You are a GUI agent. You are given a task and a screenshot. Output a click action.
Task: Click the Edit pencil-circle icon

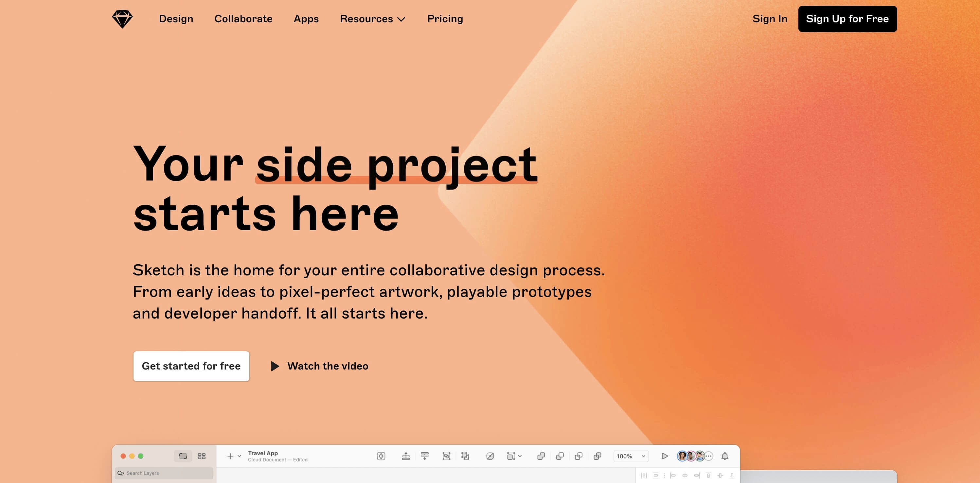[490, 456]
